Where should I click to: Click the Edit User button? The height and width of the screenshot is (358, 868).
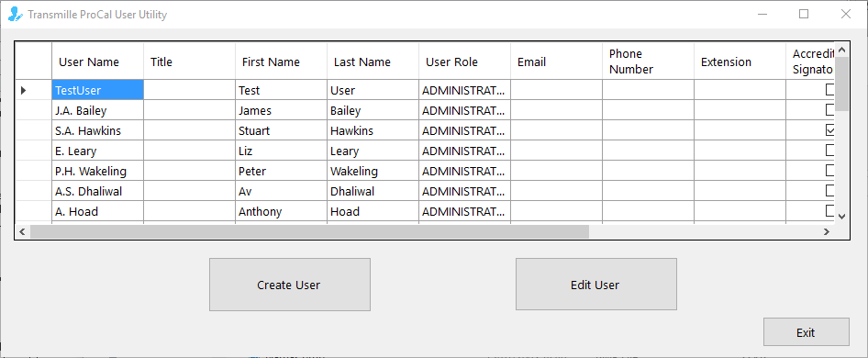[596, 285]
